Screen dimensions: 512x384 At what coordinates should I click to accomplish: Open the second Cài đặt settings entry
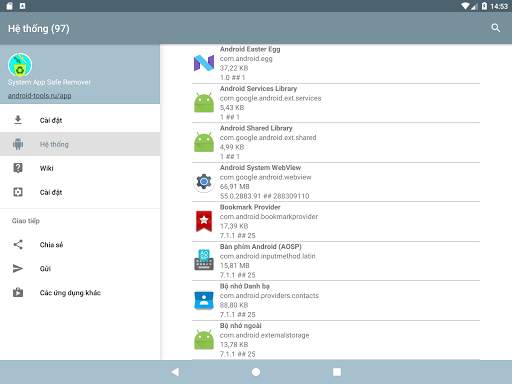80,192
